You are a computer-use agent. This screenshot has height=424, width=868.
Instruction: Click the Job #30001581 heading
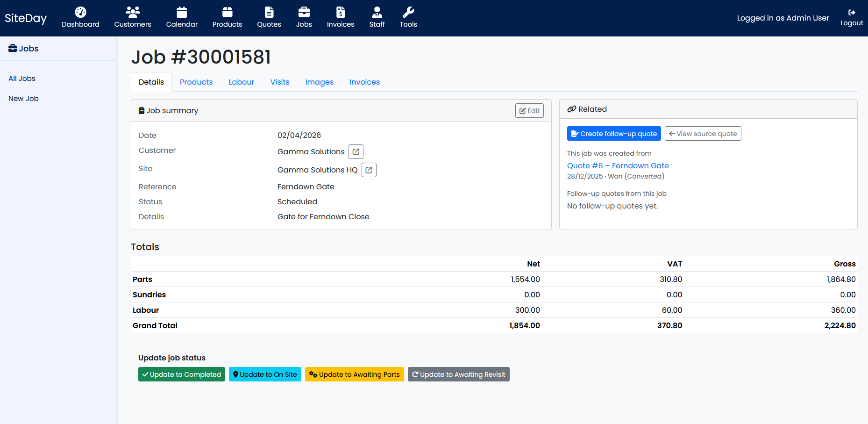point(201,57)
